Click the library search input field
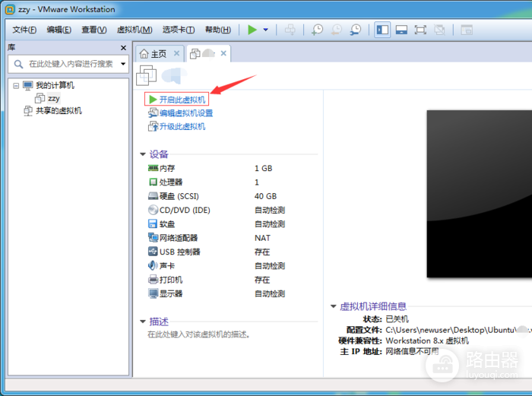 point(71,64)
